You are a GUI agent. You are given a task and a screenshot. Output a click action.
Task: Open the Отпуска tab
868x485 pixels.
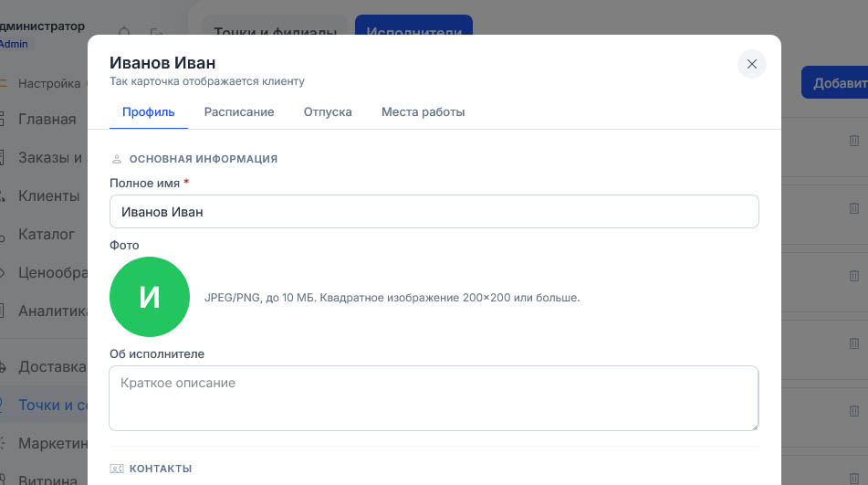[x=328, y=111]
